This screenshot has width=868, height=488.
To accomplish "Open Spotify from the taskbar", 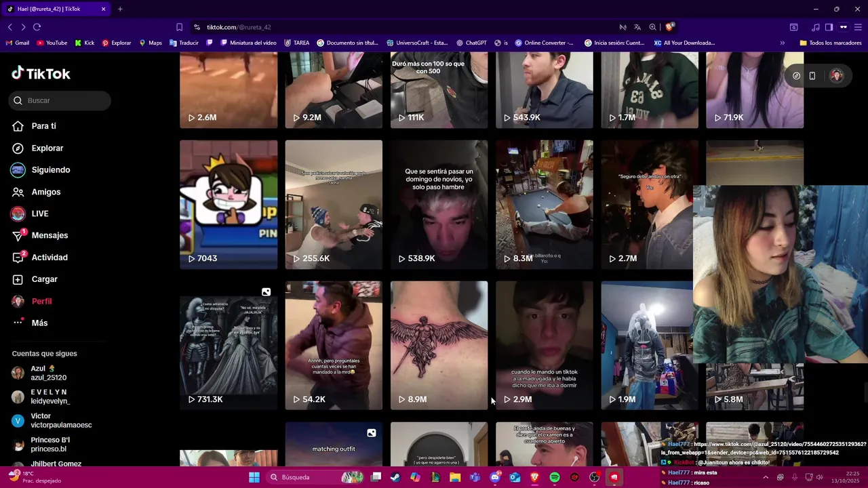I will pyautogui.click(x=555, y=477).
